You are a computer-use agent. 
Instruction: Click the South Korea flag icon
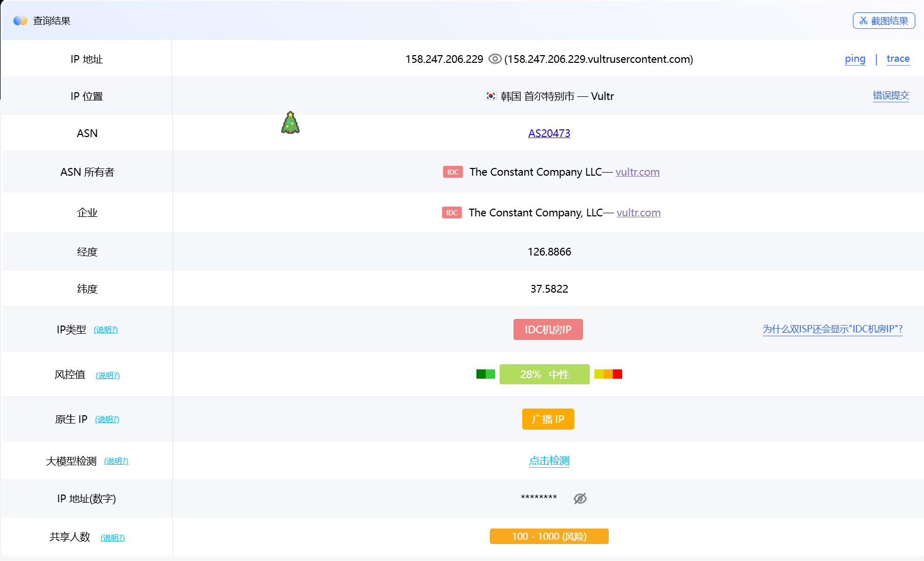(x=491, y=96)
